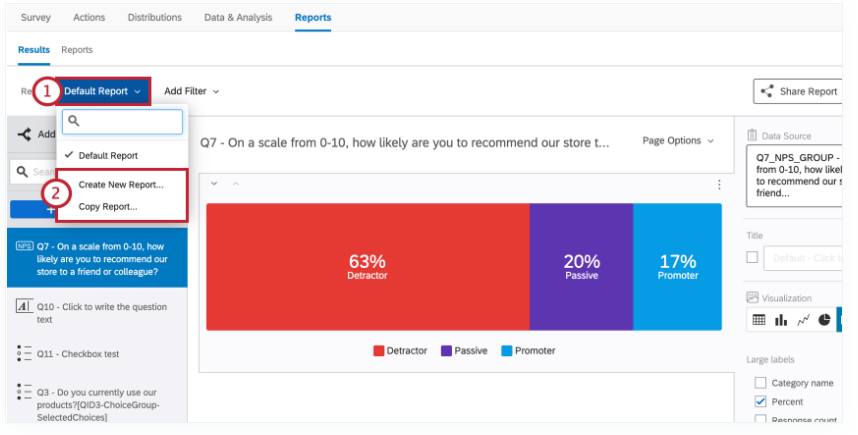Uncheck the Percent label checkbox
Viewport: 858px width, 435px height.
(x=758, y=402)
